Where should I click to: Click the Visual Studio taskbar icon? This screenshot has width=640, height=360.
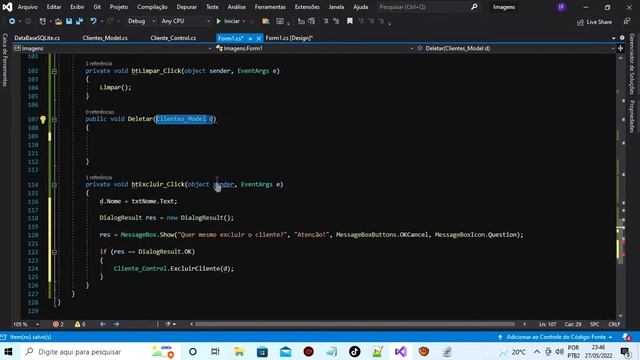tap(401, 351)
